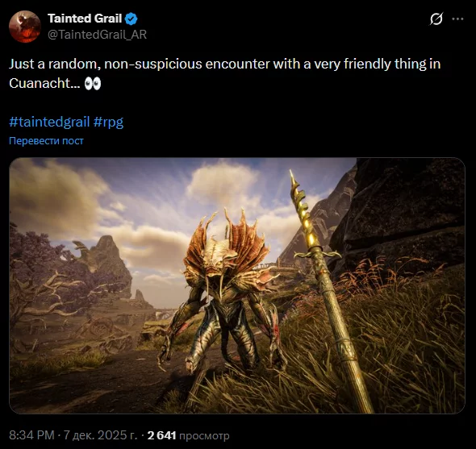Visit the @TaintedGrail_AR handle link
Viewport: 476px width, 449px height.
coord(97,35)
